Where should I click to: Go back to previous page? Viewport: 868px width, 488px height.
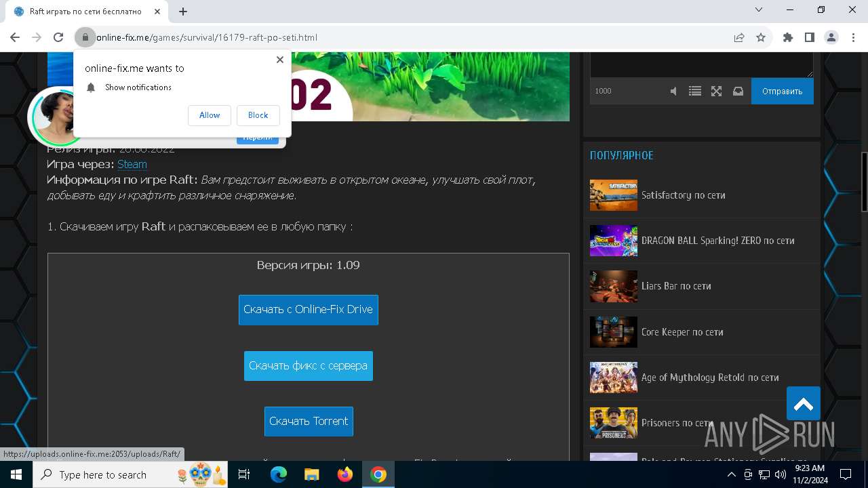(14, 38)
